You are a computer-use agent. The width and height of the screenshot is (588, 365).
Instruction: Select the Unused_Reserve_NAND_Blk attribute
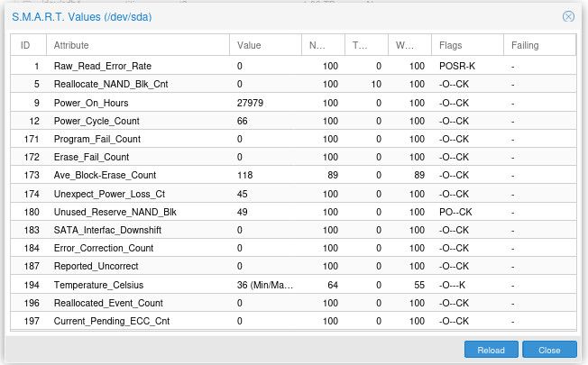115,212
